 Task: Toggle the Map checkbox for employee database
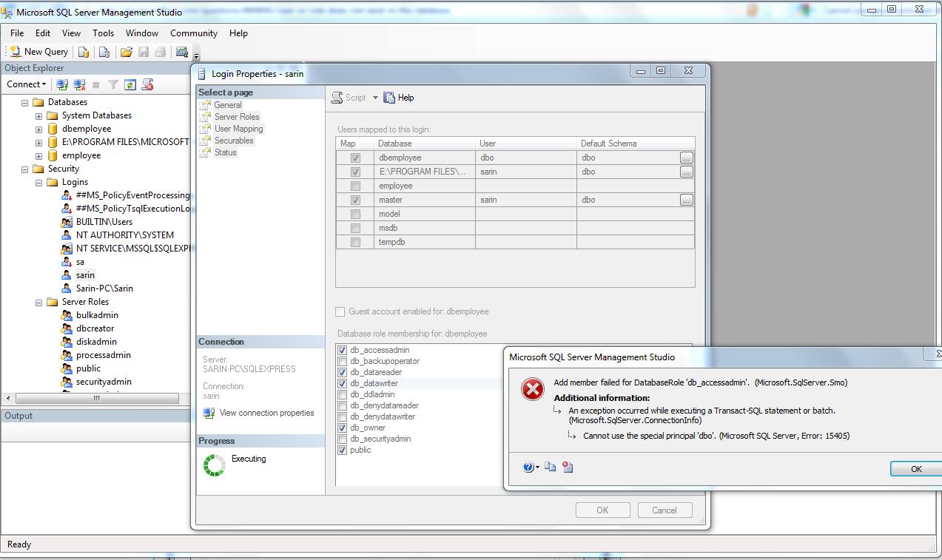tap(356, 186)
